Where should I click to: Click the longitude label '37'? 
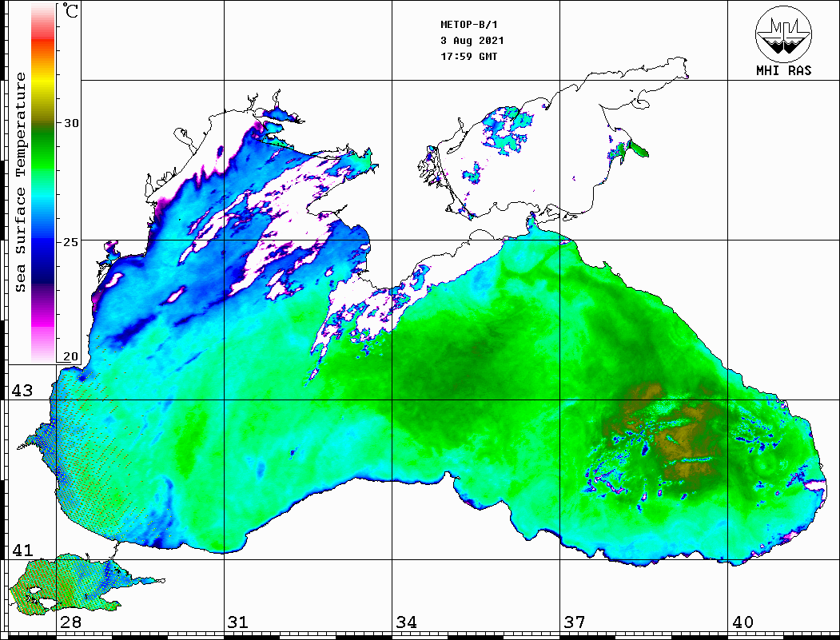[575, 622]
